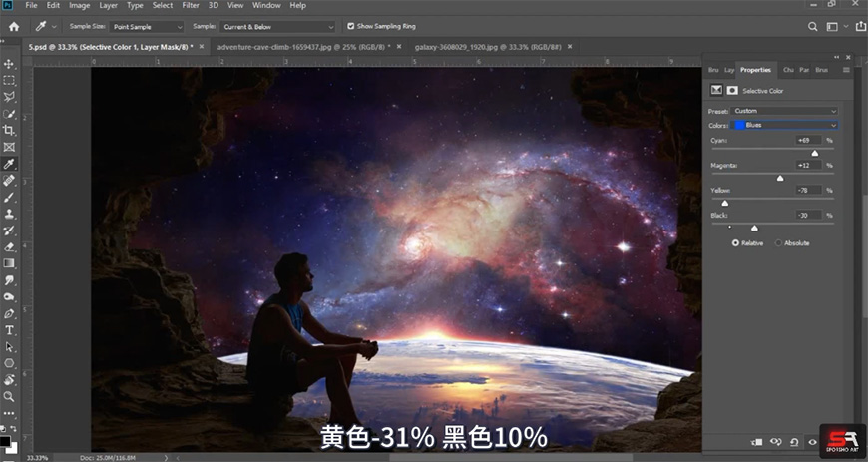Select the History Brush tool
Screen dimensions: 868x462
9,231
